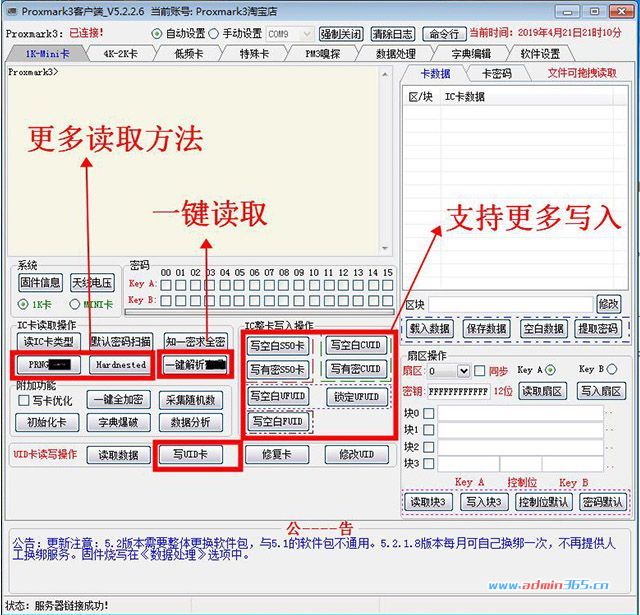This screenshot has height=615, width=640.
Task: Select the Key B radio in 扇区操作
Action: coord(611,369)
